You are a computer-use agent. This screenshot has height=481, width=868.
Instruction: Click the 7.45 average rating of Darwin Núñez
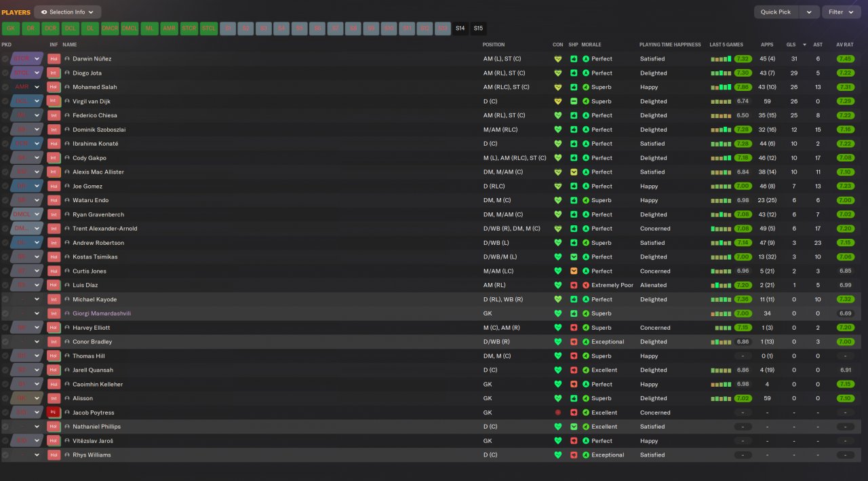[845, 59]
